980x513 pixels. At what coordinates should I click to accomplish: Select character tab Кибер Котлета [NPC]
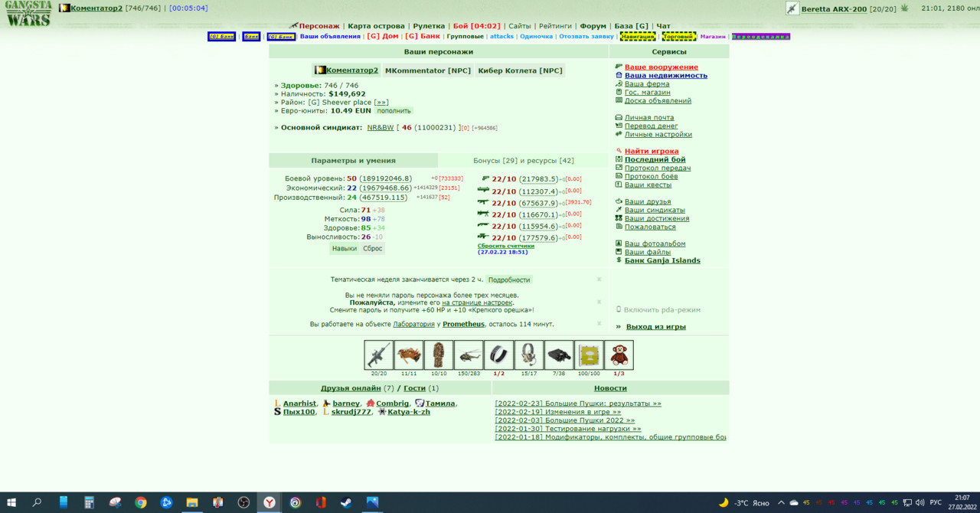coord(520,70)
